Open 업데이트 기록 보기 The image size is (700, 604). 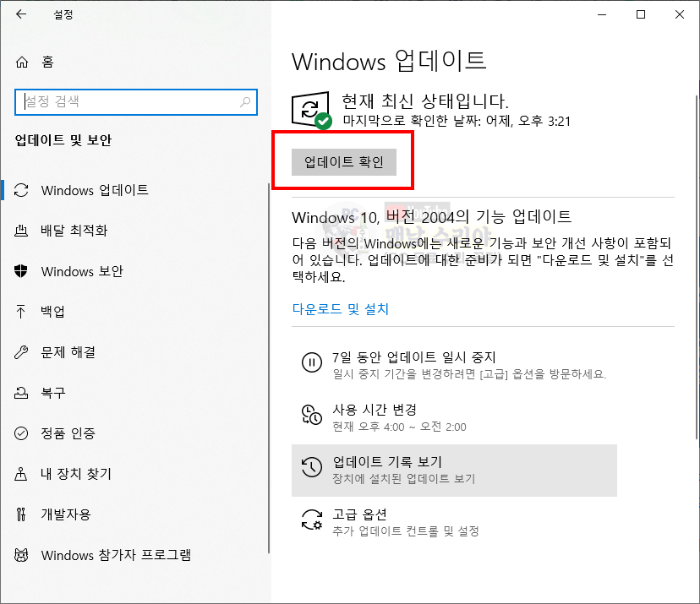click(x=454, y=471)
